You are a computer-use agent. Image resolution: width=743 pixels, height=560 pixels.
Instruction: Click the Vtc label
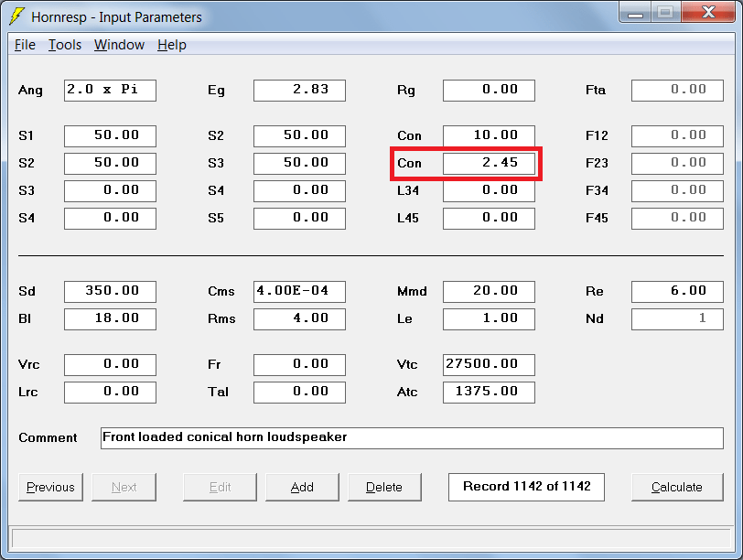point(407,365)
